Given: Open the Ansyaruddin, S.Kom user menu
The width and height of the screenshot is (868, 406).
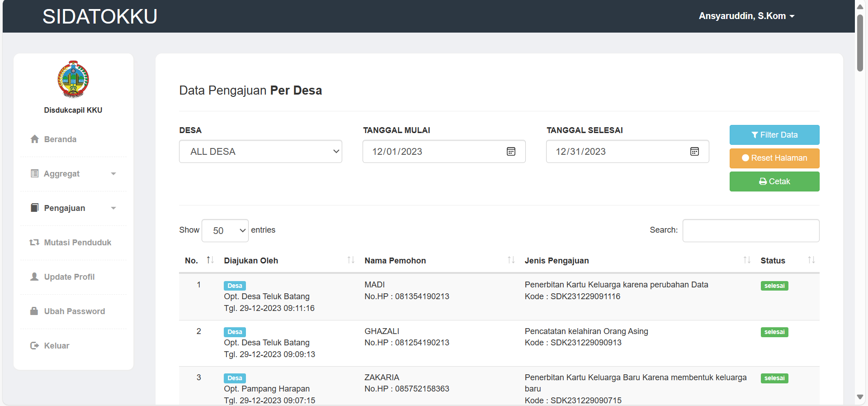Looking at the screenshot, I should click(746, 16).
